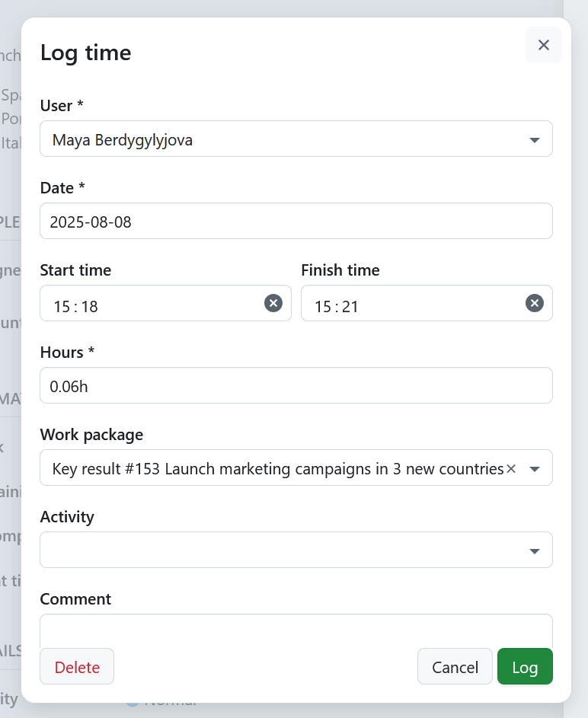Click the Hours field showing 0.06h
The image size is (588, 718).
296,385
